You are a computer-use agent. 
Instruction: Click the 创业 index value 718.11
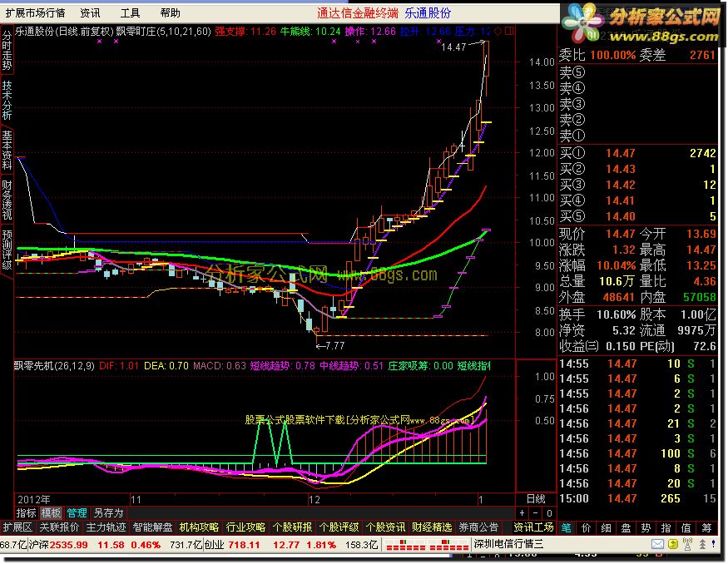[x=244, y=545]
